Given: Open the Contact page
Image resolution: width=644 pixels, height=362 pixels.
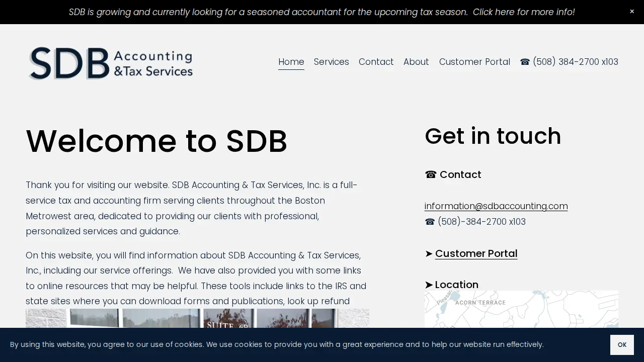Looking at the screenshot, I should tap(376, 62).
